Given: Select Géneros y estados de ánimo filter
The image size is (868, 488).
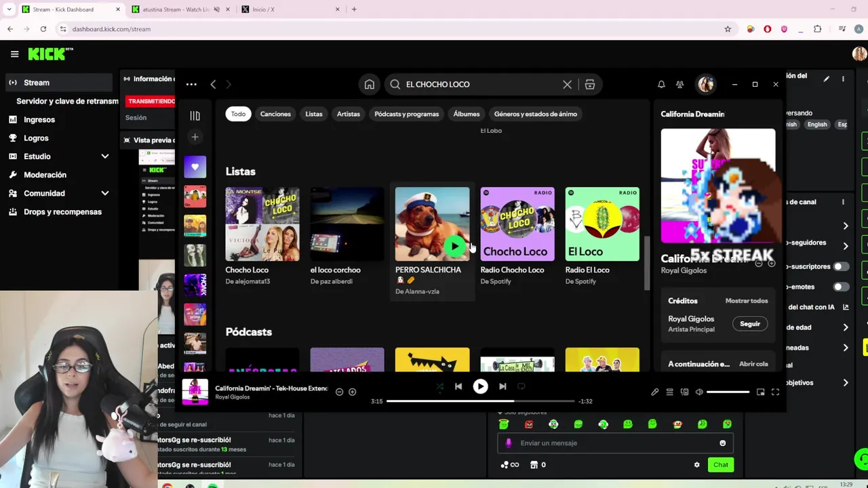Looking at the screenshot, I should pos(536,114).
